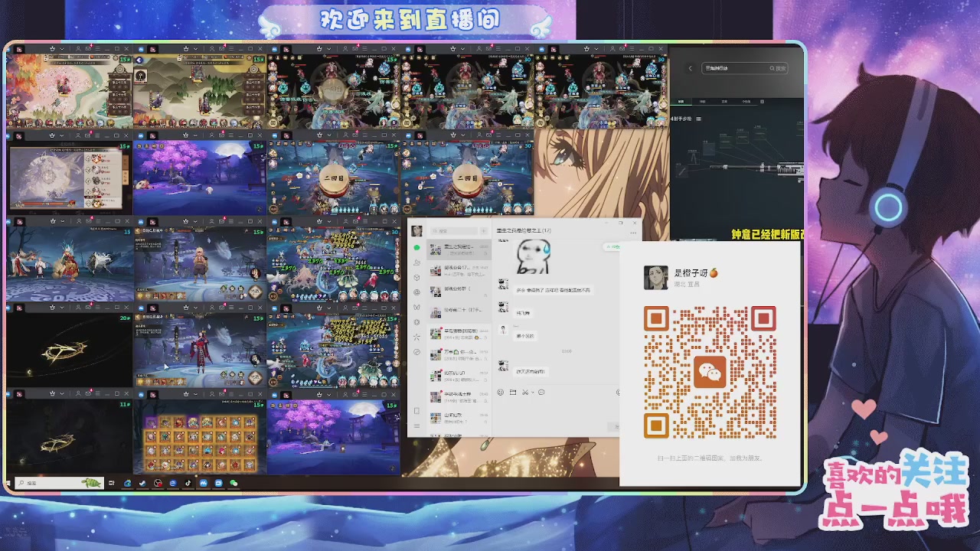Open WeChat from the taskbar
Image resolution: width=980 pixels, height=551 pixels.
(234, 483)
